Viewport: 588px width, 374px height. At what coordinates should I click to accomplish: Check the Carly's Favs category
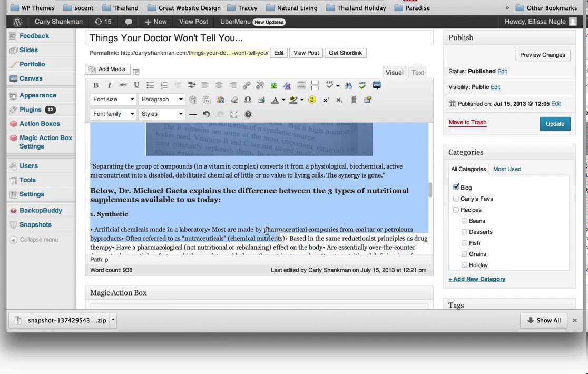[x=456, y=199]
